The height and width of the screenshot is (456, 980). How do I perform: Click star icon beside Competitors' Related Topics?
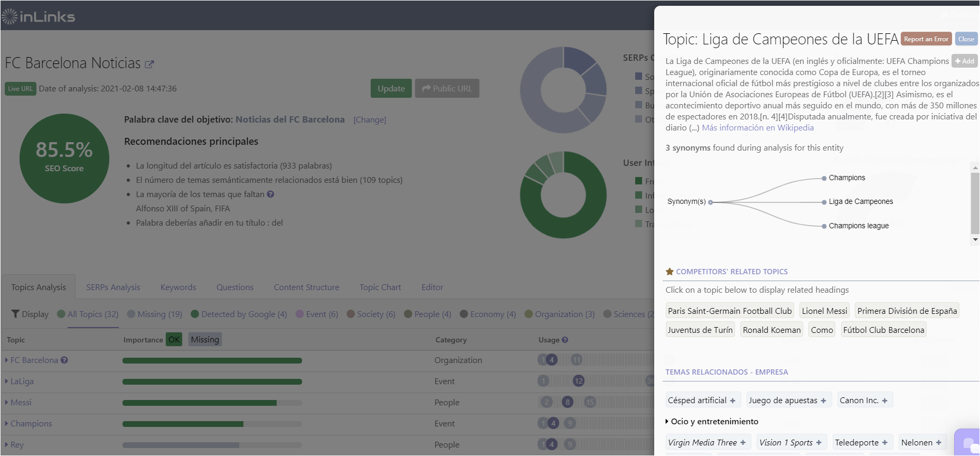pyautogui.click(x=670, y=271)
